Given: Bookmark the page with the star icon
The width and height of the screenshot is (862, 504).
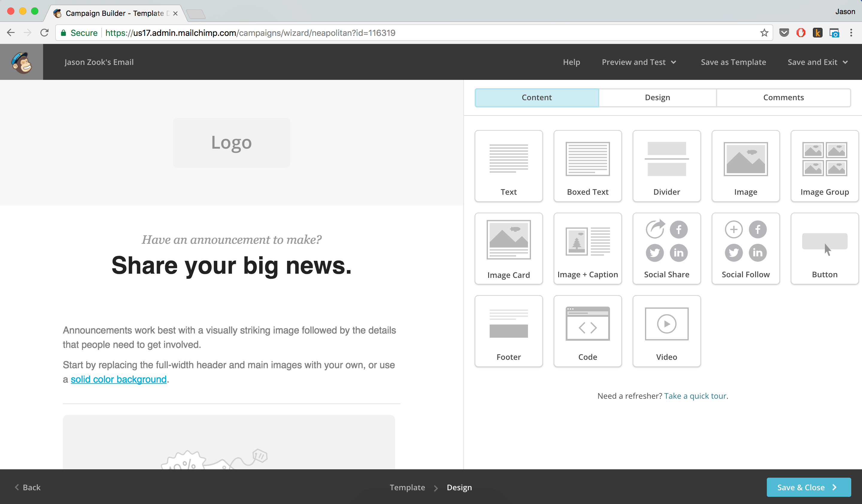Looking at the screenshot, I should point(764,33).
